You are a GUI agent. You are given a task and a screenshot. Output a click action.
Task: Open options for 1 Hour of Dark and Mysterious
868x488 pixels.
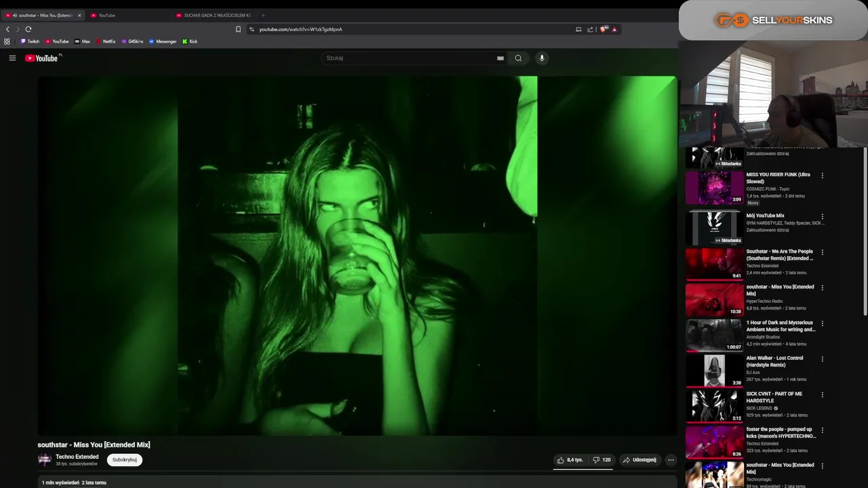coord(823,323)
